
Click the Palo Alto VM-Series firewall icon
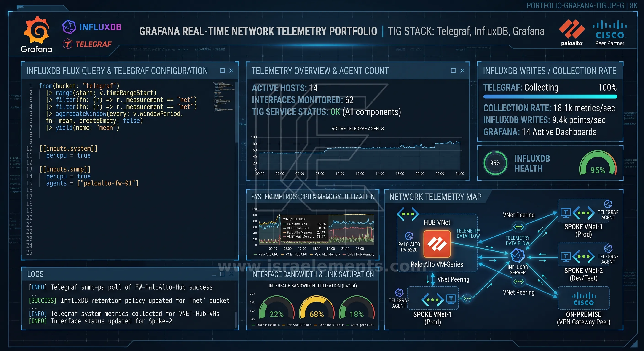coord(437,244)
